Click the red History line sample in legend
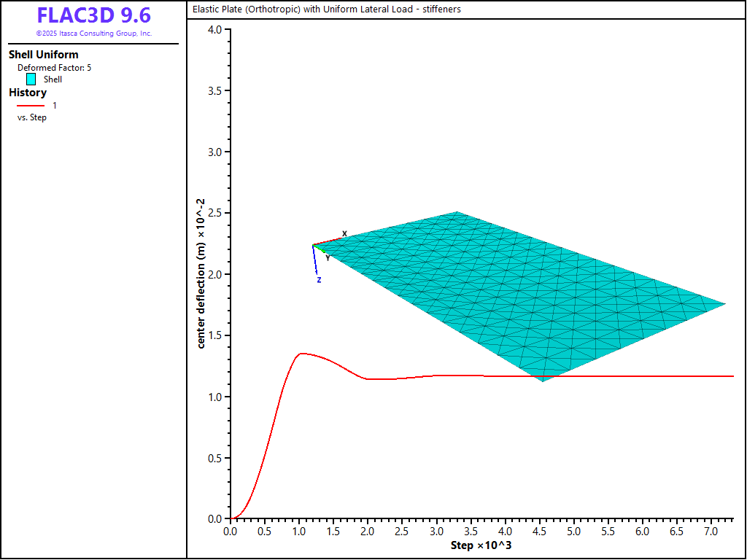The image size is (747, 560). [31, 106]
